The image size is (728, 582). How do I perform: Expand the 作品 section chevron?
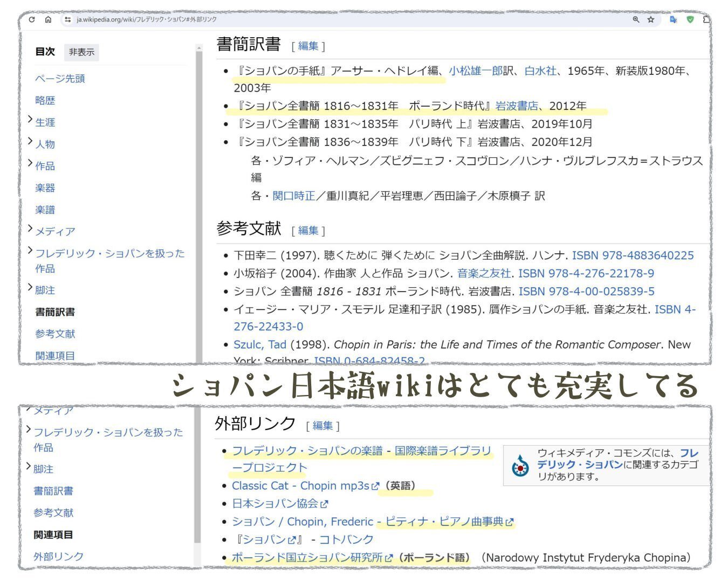point(30,163)
